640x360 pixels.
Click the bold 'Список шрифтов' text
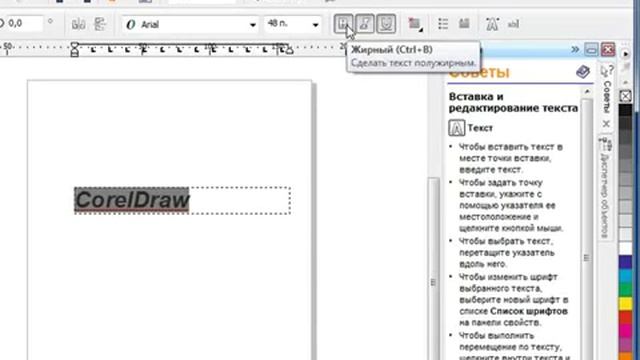pyautogui.click(x=529, y=311)
